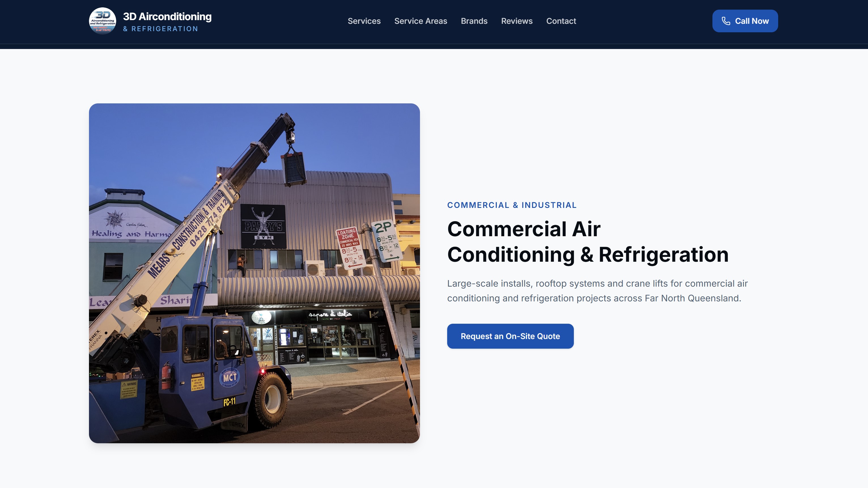The width and height of the screenshot is (868, 488).
Task: Click the Parry's Gym sign in photo
Action: pos(263,226)
